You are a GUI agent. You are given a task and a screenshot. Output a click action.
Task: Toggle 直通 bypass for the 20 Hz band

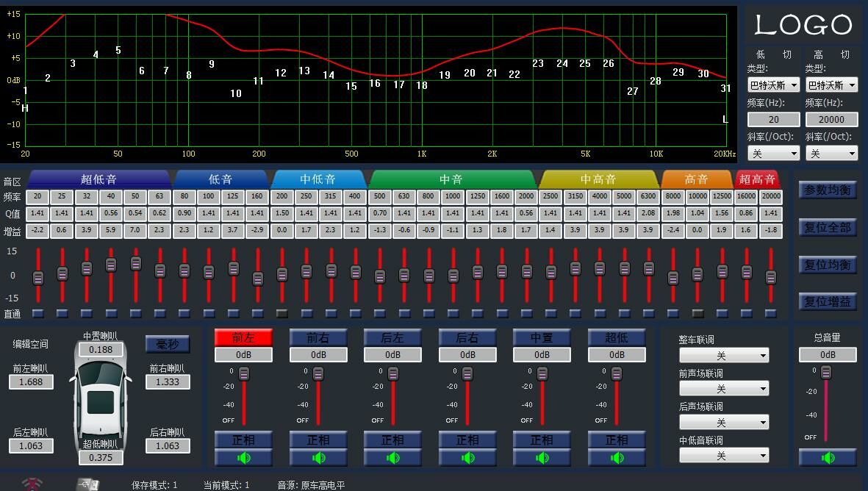38,314
